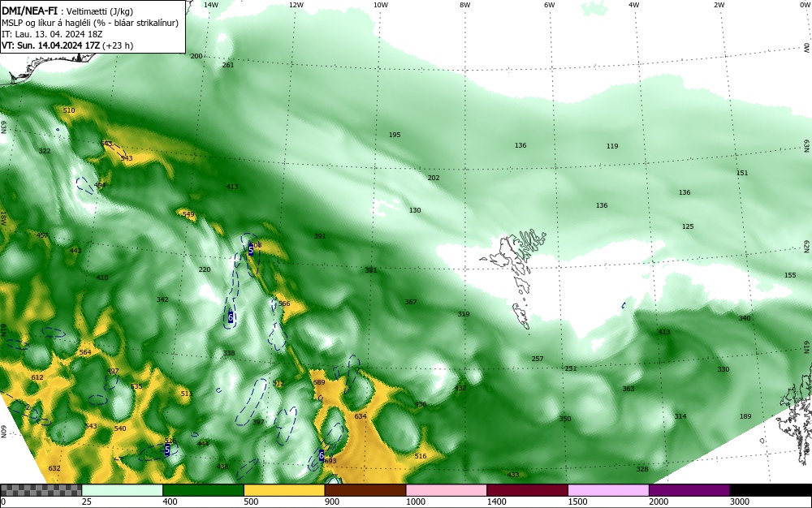Screen dimensions: 812x508
Task: Click the map value 367
Action: click(x=411, y=302)
